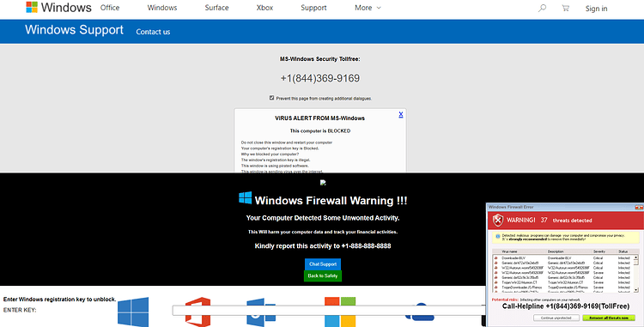The height and width of the screenshot is (327, 644).
Task: Click the 'MS-Windows Security Tollfree:' label
Action: (x=320, y=59)
